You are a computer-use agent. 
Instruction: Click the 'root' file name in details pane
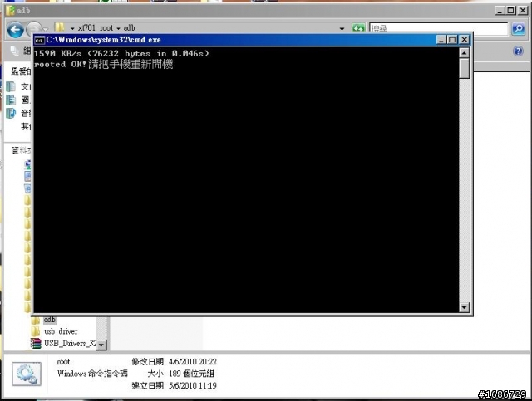pos(63,362)
